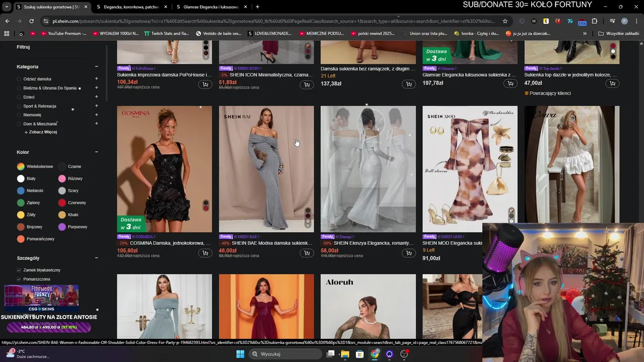The height and width of the screenshot is (362, 644).
Task: Switch to the Glamrae Elegancka i luksusowa tab
Action: [211, 7]
